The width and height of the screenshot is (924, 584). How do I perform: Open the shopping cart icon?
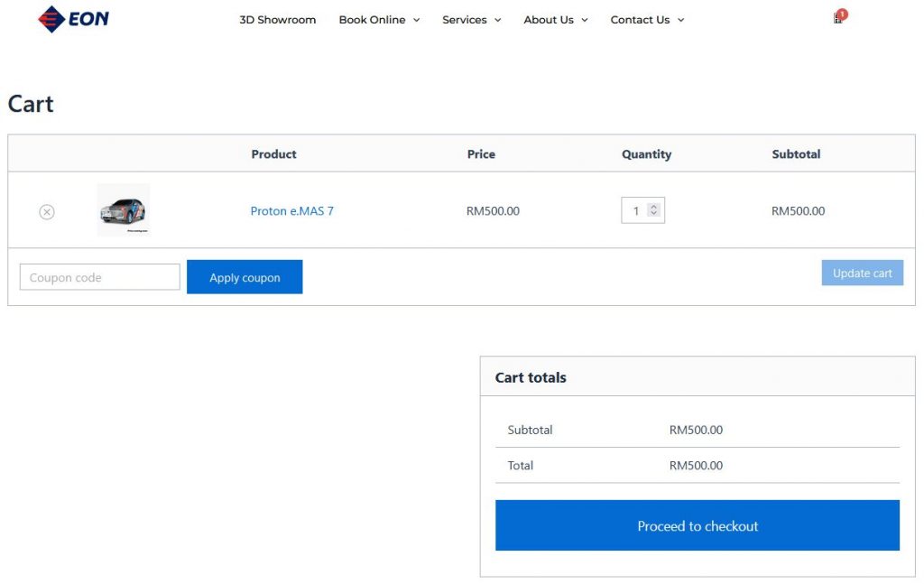(838, 18)
